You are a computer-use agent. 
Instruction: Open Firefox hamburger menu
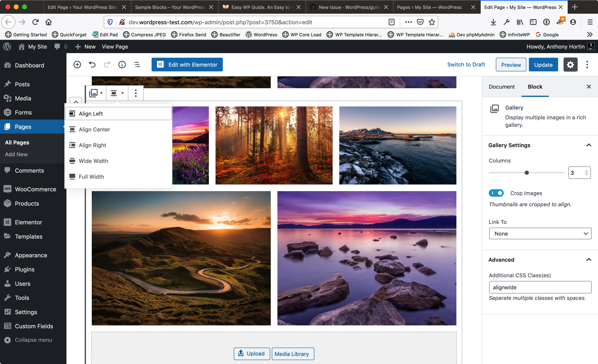coord(590,22)
